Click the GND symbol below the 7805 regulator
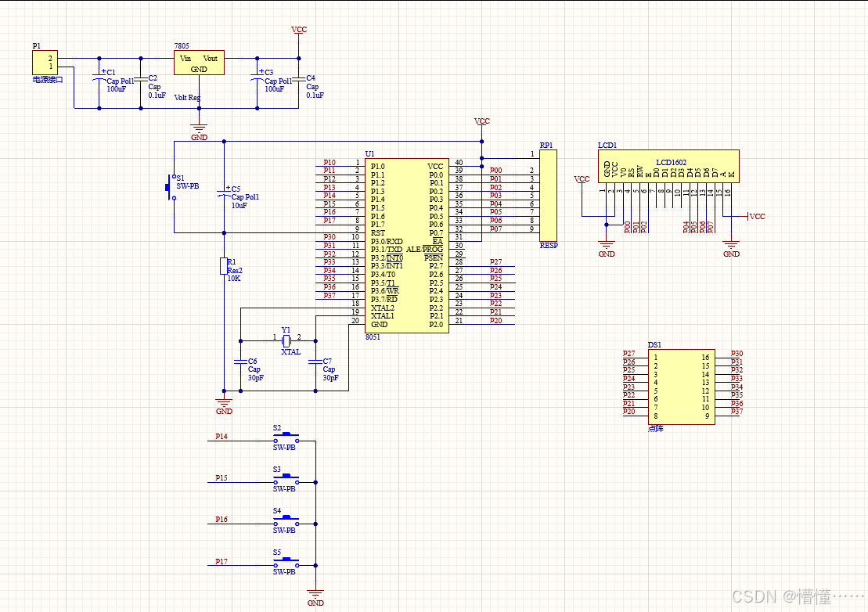The width and height of the screenshot is (868, 612). point(200,131)
